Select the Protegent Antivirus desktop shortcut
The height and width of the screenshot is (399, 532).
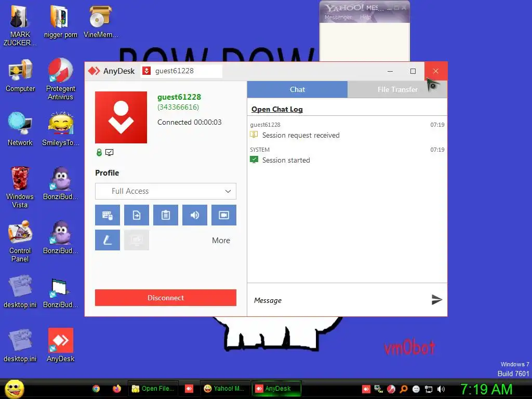click(60, 79)
